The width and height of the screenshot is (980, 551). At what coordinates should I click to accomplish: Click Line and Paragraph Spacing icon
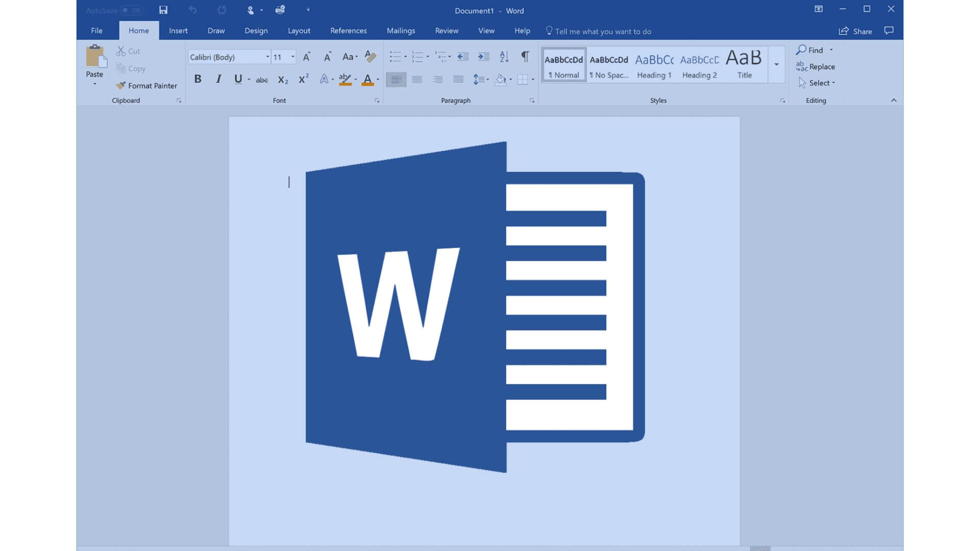coord(478,80)
